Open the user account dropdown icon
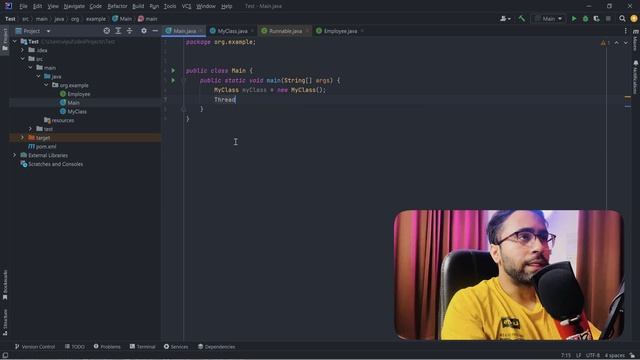 pos(505,19)
